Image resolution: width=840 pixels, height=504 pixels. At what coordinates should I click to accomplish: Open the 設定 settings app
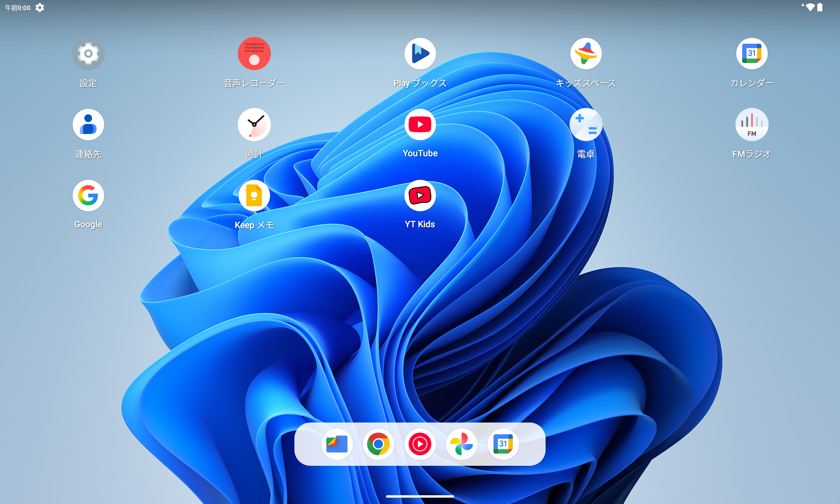point(88,54)
